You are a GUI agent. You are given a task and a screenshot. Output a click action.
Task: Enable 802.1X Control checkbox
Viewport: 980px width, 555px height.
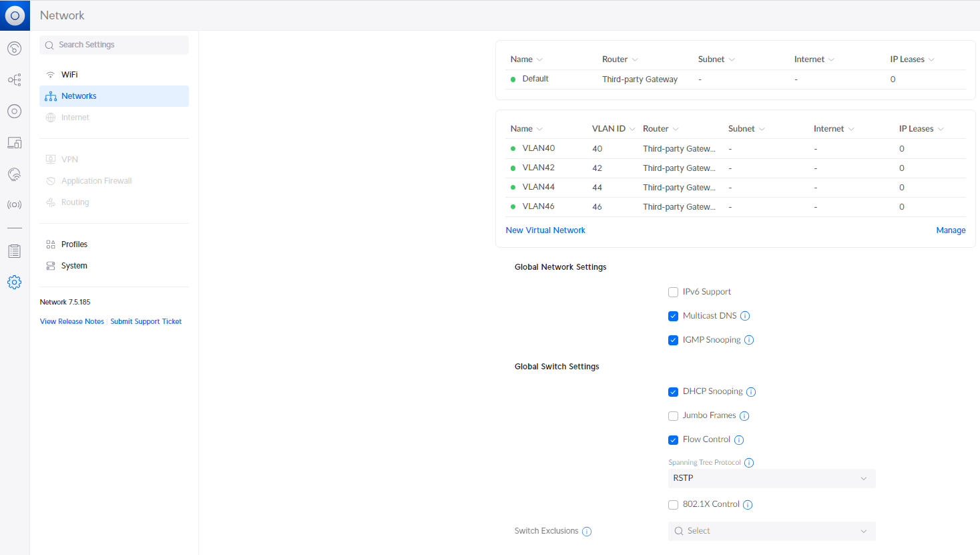click(x=673, y=505)
